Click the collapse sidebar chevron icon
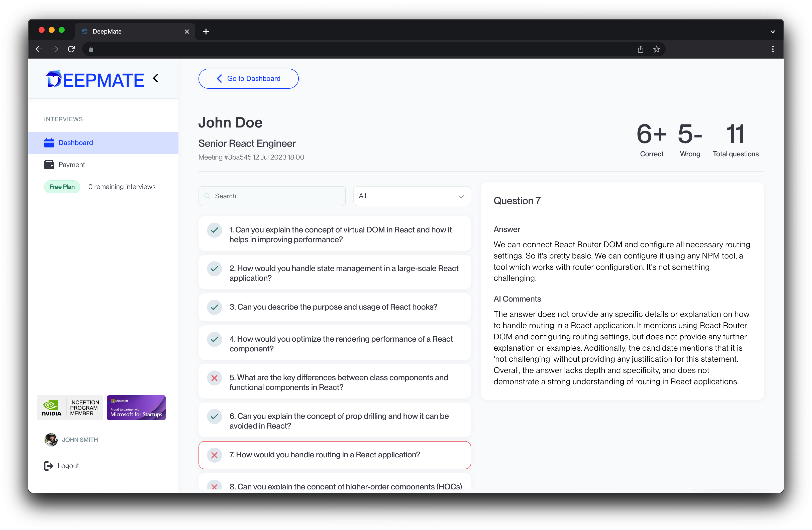 point(156,79)
